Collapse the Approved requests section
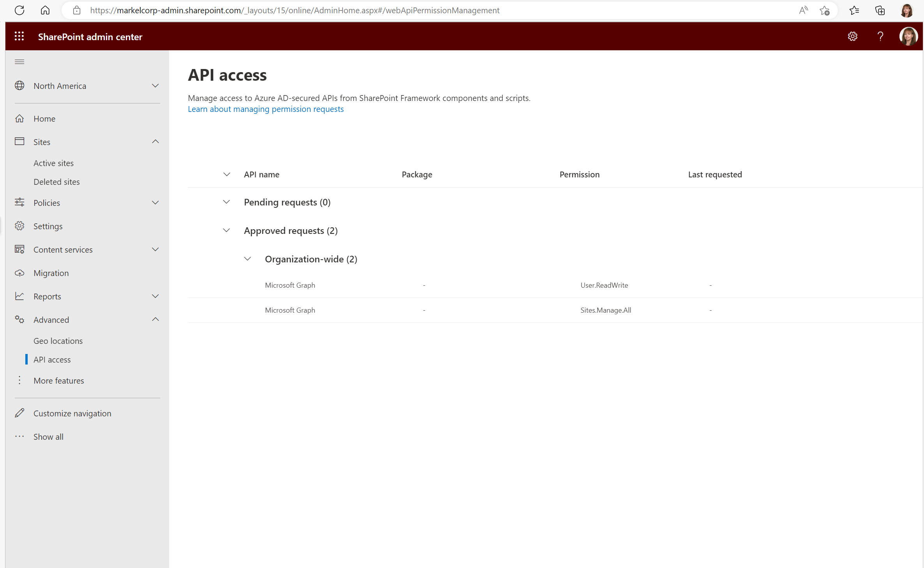The image size is (924, 568). (x=226, y=230)
